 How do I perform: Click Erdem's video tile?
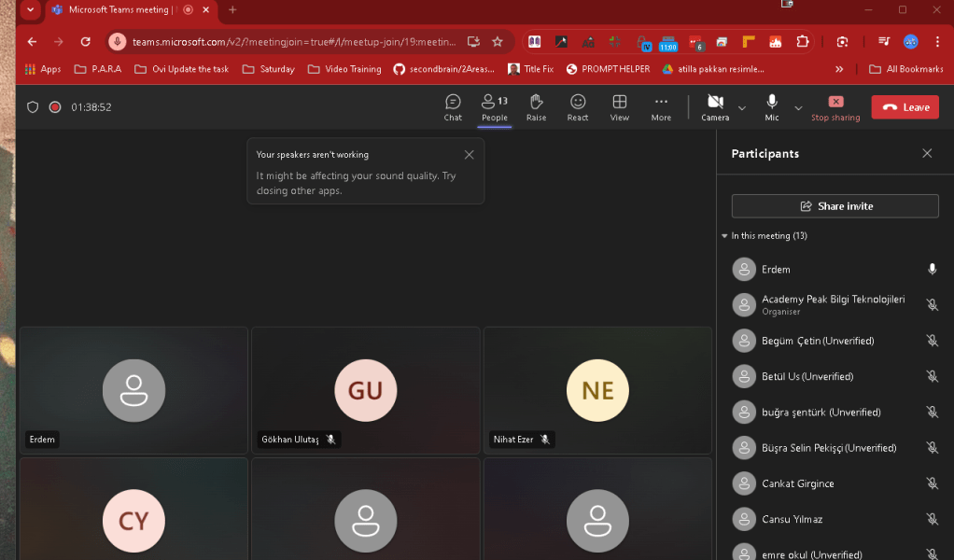[133, 390]
